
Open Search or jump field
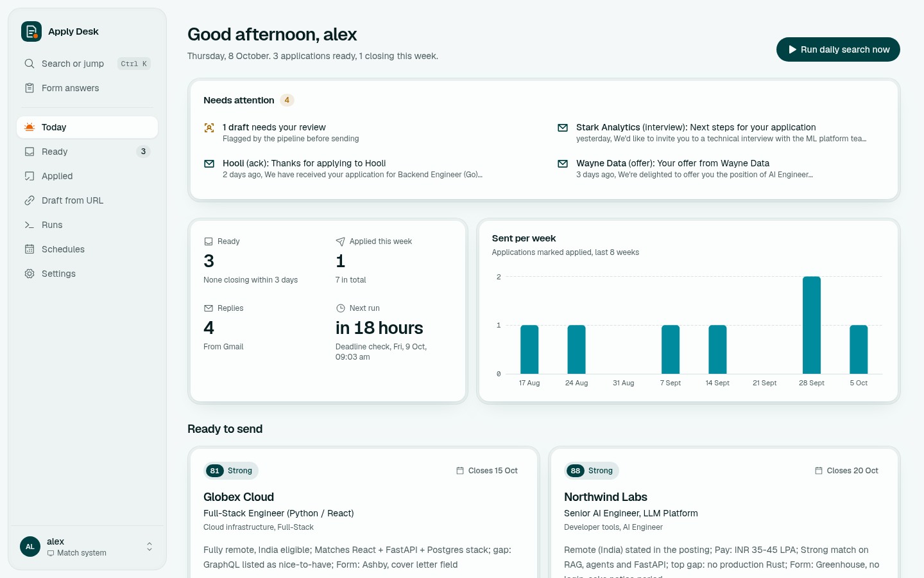[87, 64]
